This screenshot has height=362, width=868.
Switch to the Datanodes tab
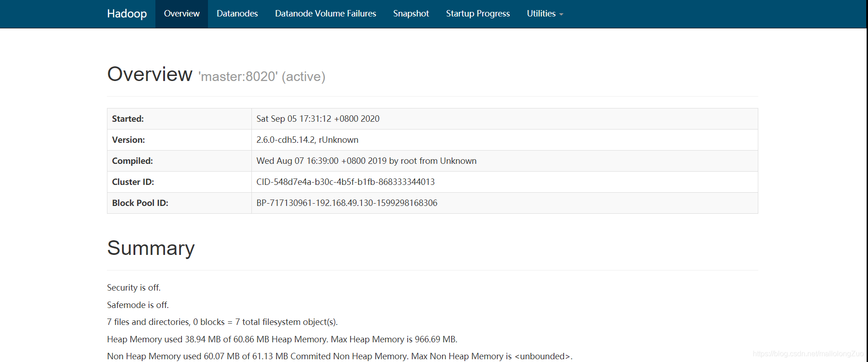click(237, 14)
